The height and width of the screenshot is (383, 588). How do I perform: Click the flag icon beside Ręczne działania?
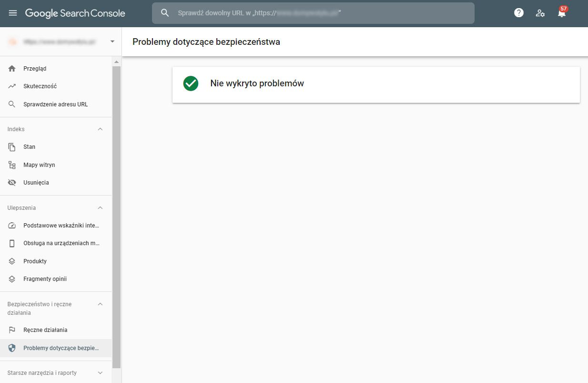point(12,330)
